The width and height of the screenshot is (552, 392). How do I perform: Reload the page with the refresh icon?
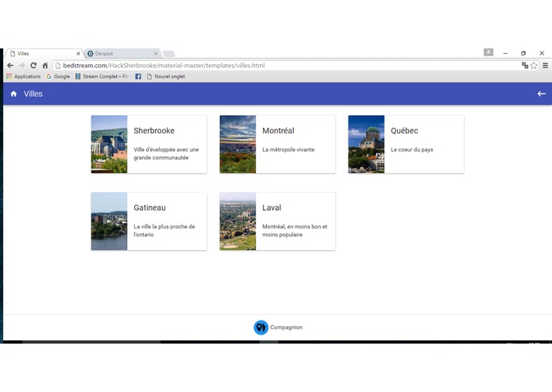click(33, 65)
